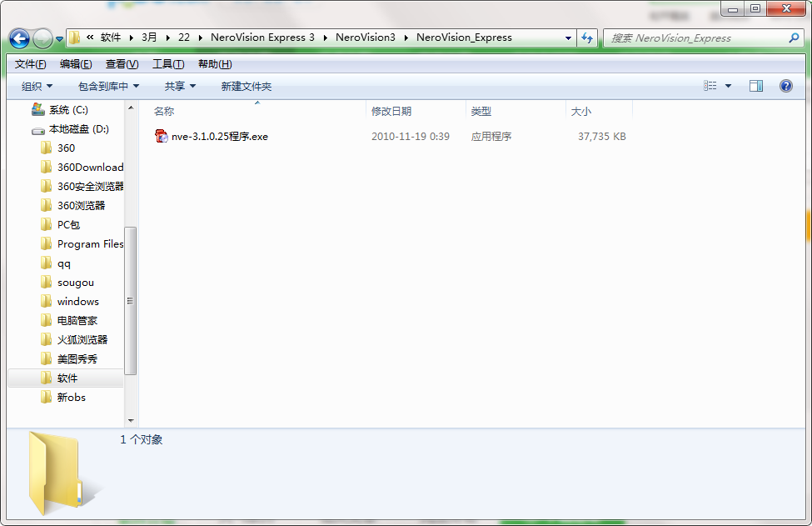Click navigation pane scrollbar up arrow
This screenshot has height=526, width=812.
131,108
